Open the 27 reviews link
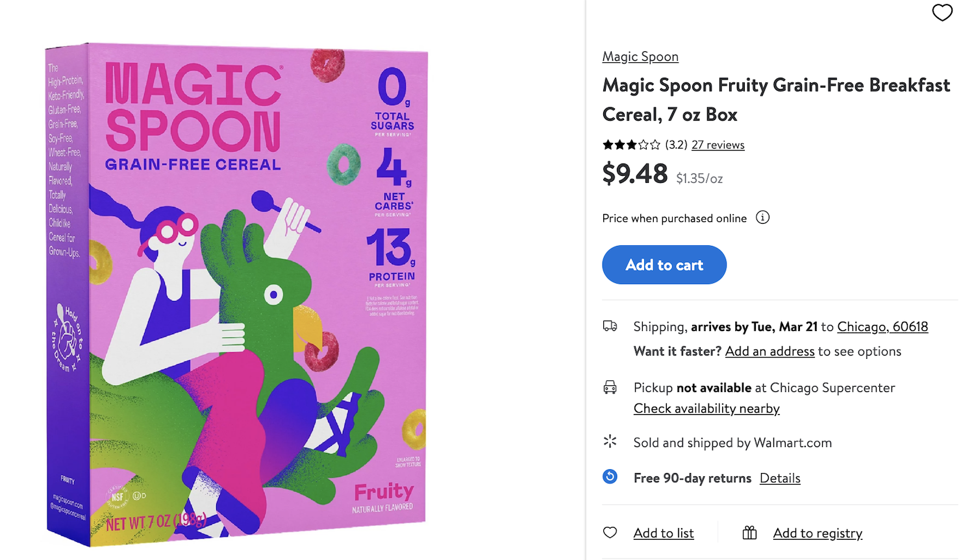 (718, 145)
